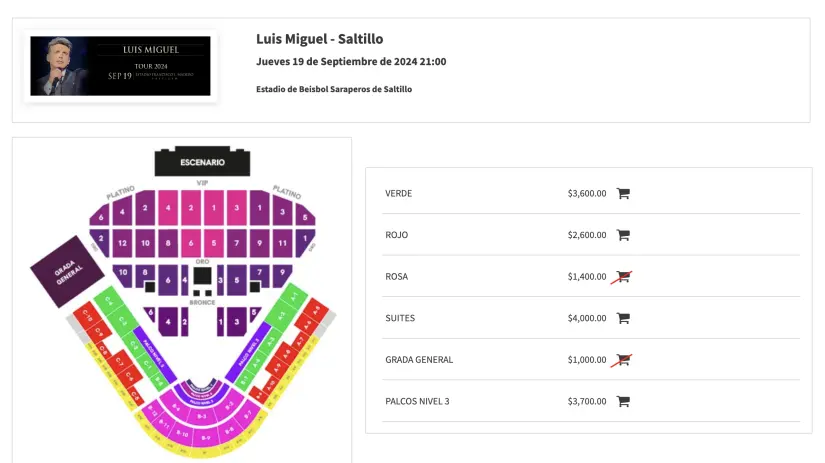Select section 12 on the seating map
The width and height of the screenshot is (825, 463).
(x=122, y=242)
